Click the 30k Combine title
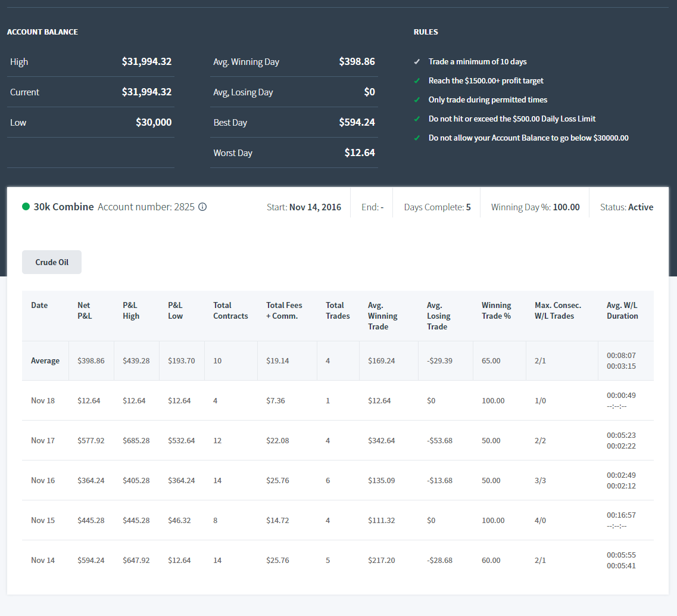 point(64,207)
